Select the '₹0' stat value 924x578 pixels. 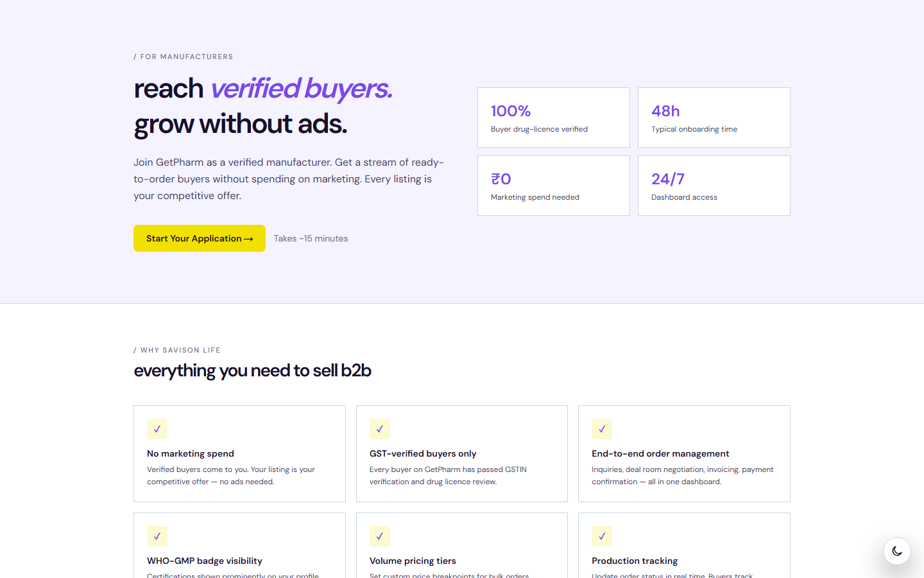(501, 179)
